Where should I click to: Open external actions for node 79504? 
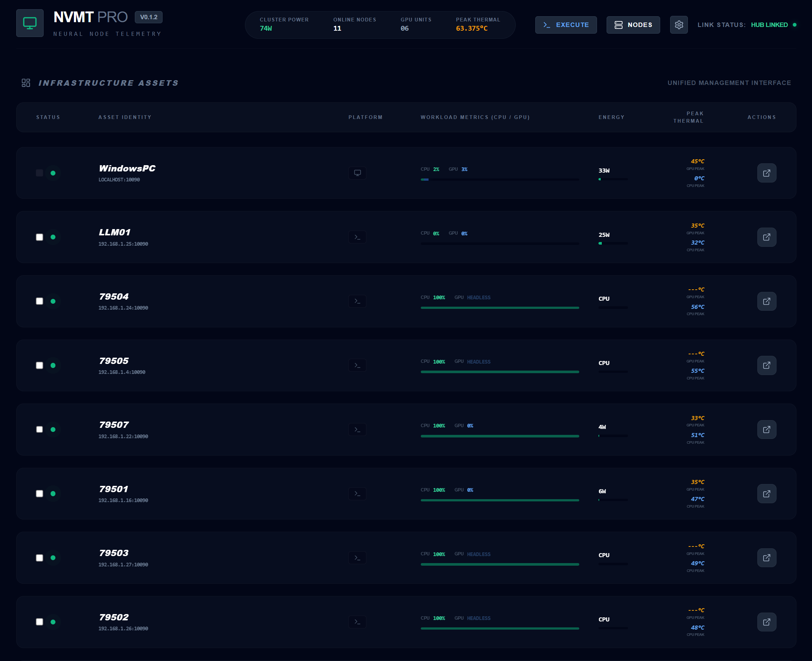[767, 301]
